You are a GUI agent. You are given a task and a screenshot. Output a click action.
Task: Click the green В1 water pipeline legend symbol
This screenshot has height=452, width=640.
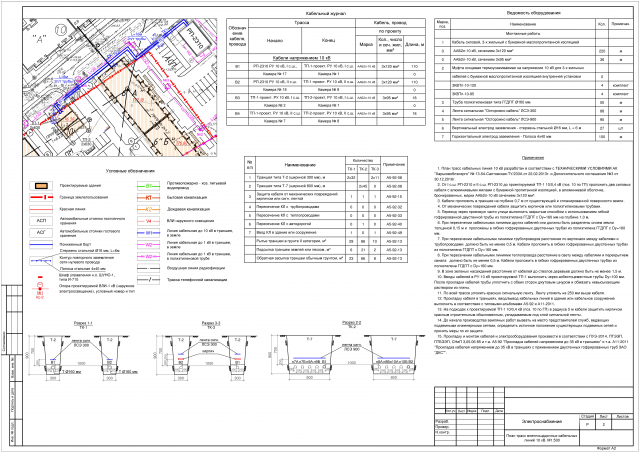click(148, 186)
